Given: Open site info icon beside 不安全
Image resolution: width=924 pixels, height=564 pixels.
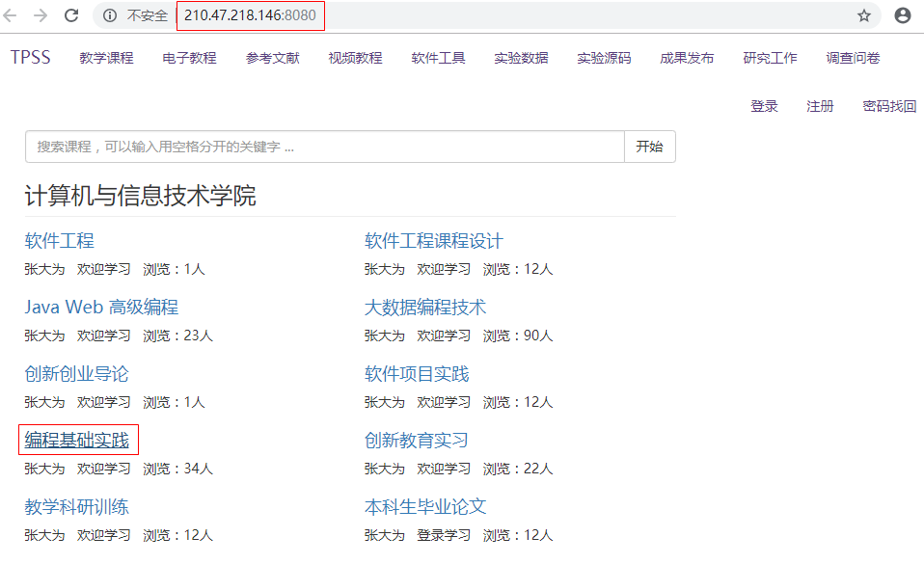Looking at the screenshot, I should click(110, 15).
